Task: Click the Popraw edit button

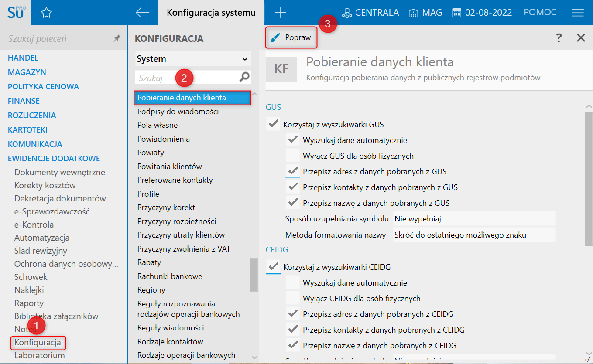Action: coord(291,38)
